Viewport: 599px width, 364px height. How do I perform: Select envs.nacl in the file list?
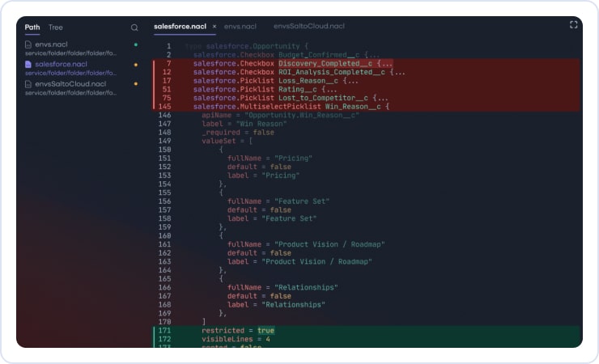coord(51,44)
